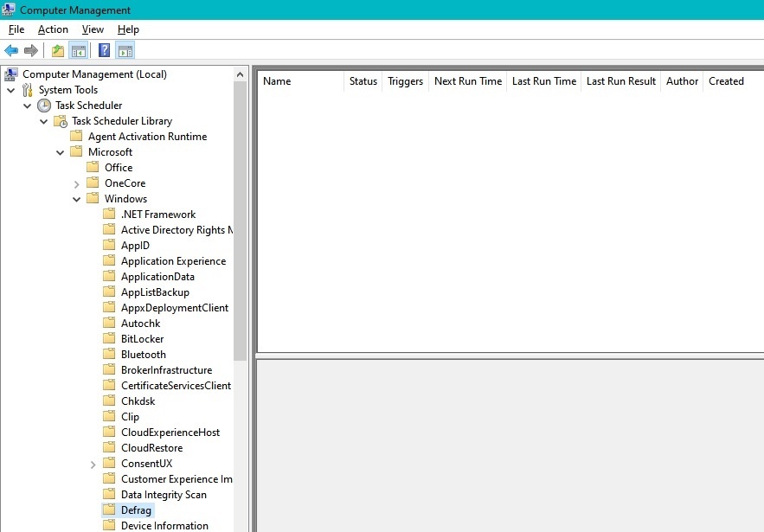Viewport: 764px width, 532px height.
Task: Toggle the Show/Hide Console Tree icon
Action: click(79, 50)
